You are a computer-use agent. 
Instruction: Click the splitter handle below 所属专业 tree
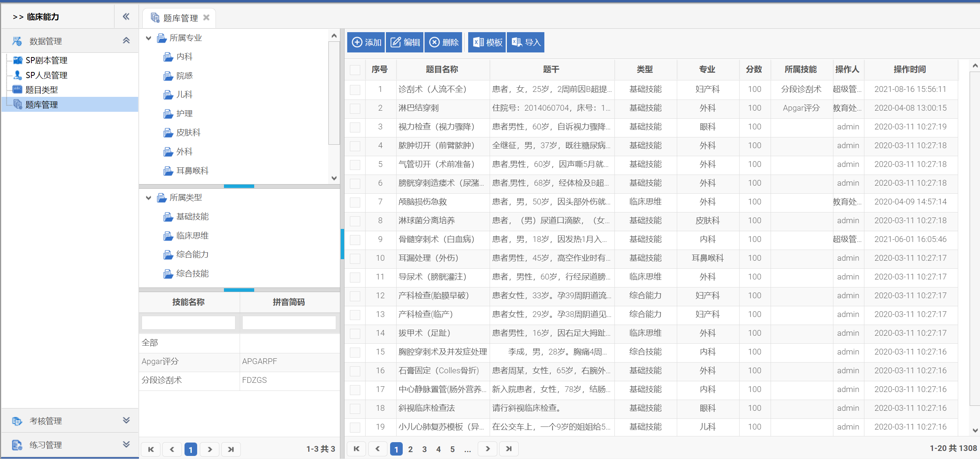[239, 186]
